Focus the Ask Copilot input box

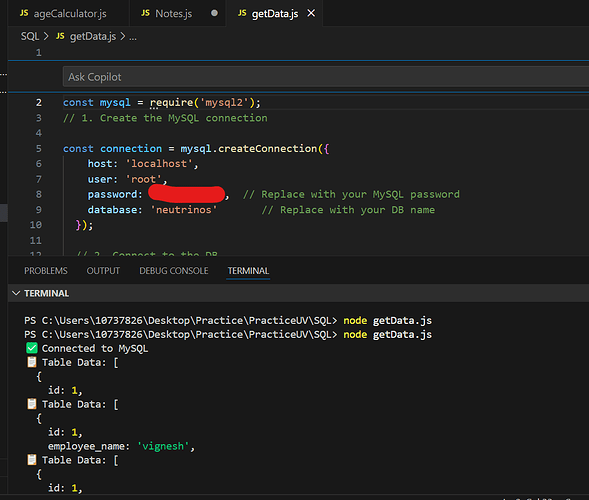(326, 77)
